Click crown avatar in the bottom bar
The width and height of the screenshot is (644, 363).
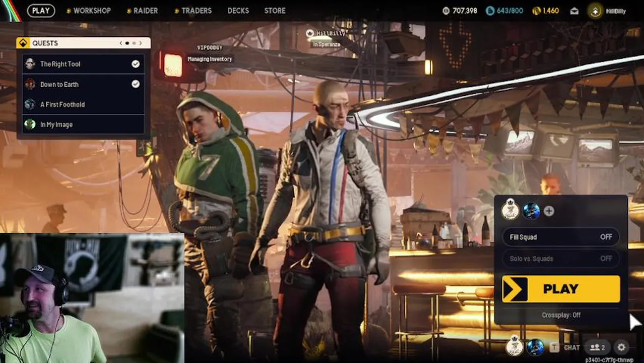tap(514, 347)
